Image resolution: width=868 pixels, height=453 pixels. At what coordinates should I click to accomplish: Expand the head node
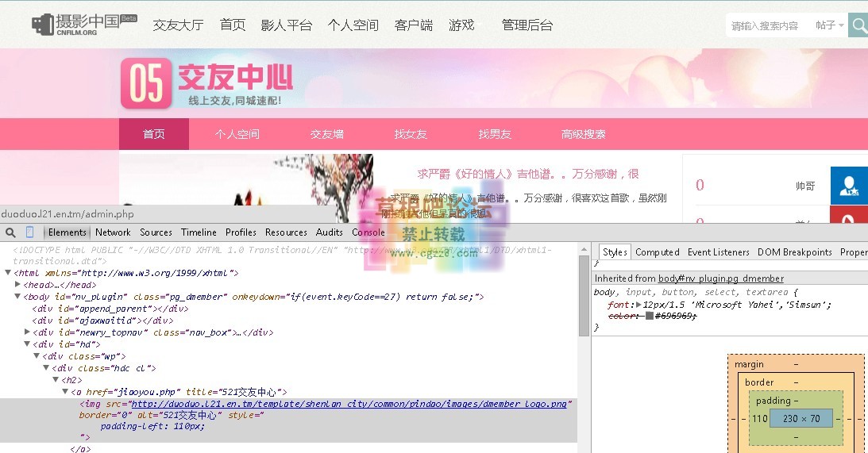click(17, 284)
